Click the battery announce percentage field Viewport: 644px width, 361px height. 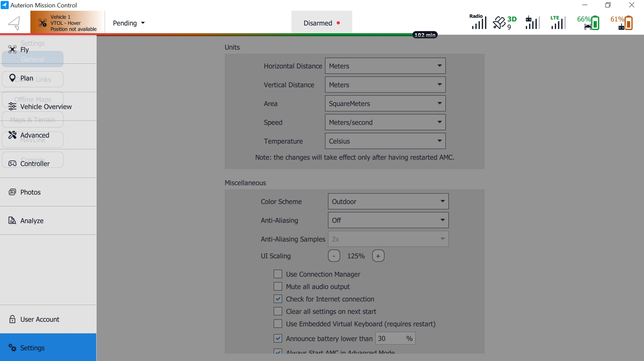[390, 339]
